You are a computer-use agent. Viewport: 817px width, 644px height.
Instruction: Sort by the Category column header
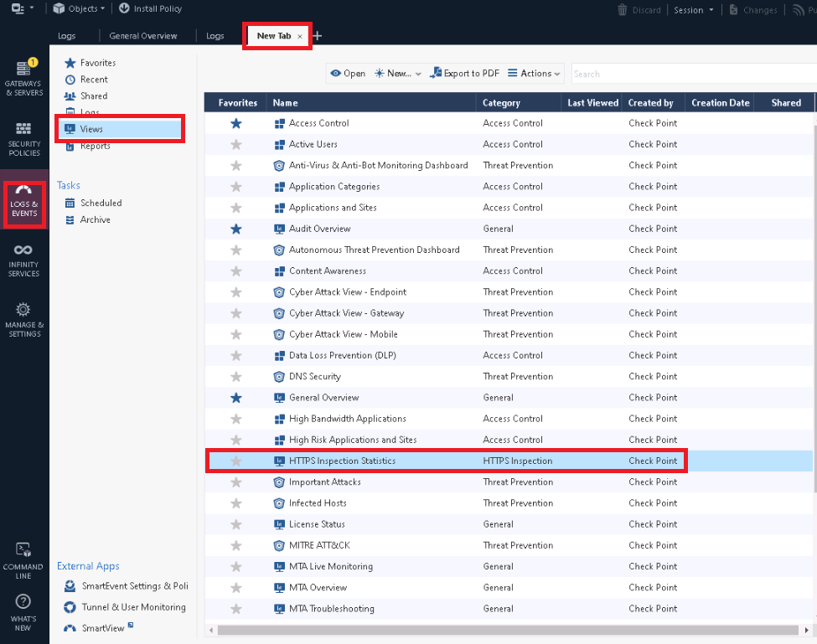coord(519,103)
